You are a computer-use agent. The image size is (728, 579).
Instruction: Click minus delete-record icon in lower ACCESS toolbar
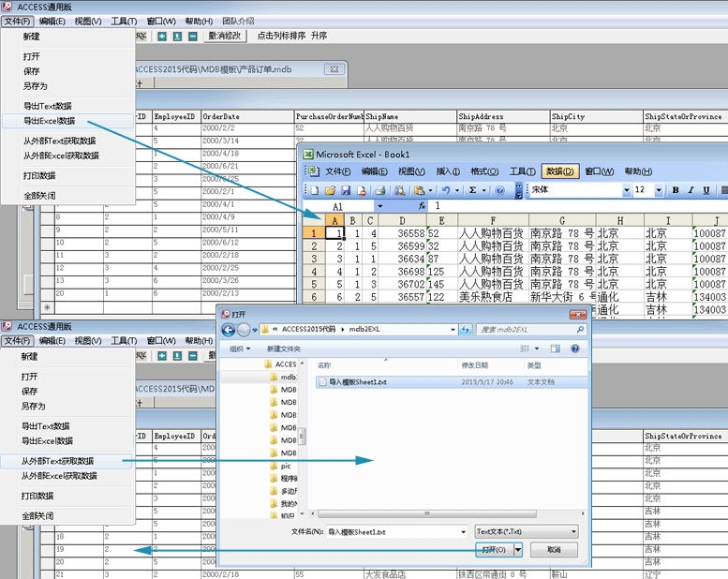click(193, 356)
